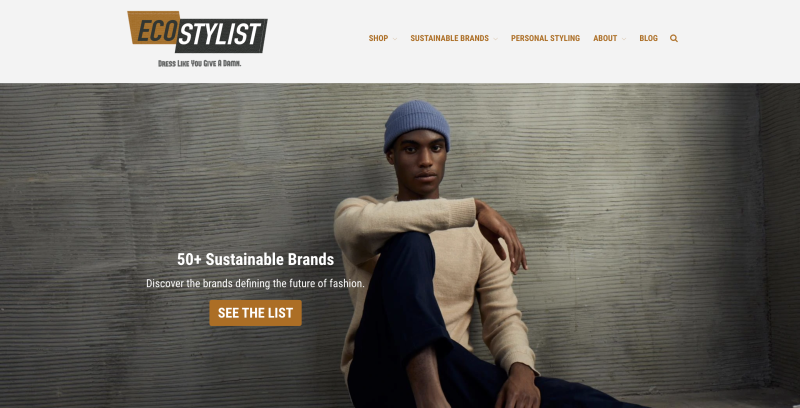Open the About menu item
Viewport: 800px width, 408px height.
[605, 38]
